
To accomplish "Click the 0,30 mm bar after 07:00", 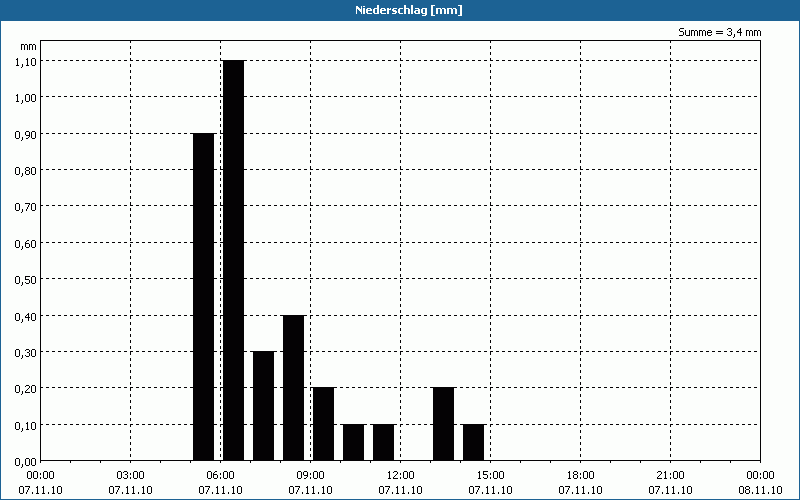I will coord(264,406).
